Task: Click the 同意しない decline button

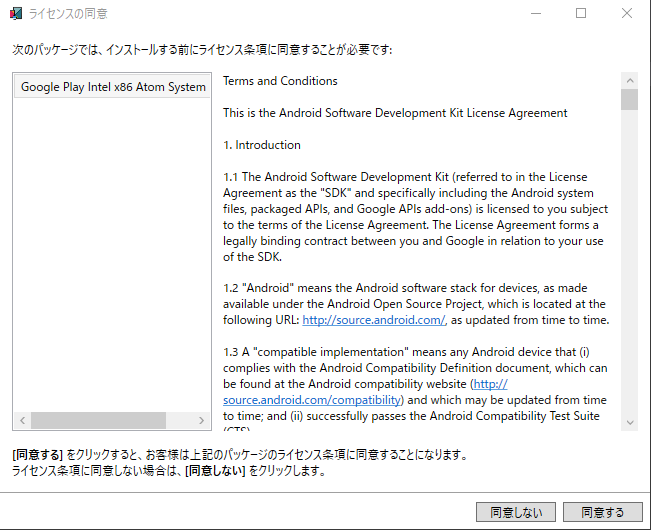Action: [516, 512]
